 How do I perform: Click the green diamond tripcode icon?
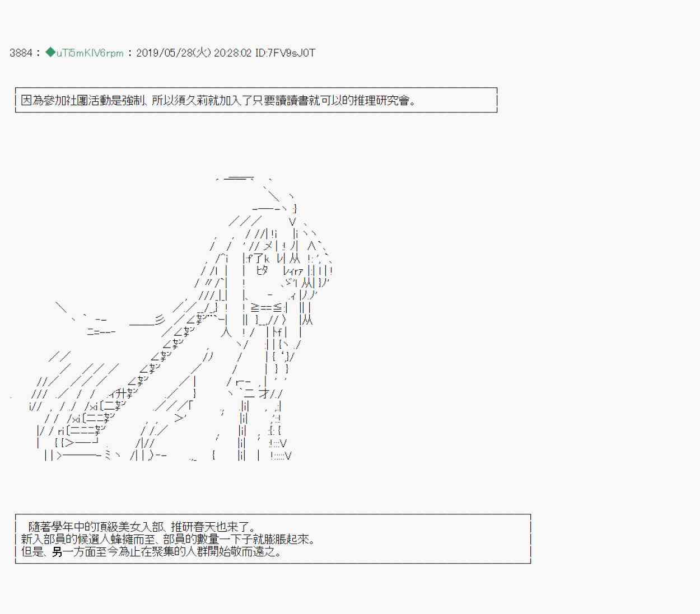click(50, 53)
